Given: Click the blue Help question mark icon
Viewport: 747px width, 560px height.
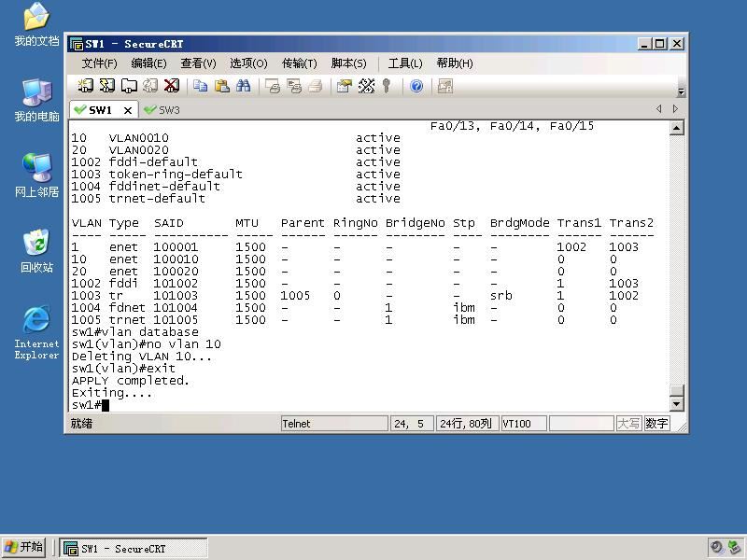Looking at the screenshot, I should tap(416, 86).
